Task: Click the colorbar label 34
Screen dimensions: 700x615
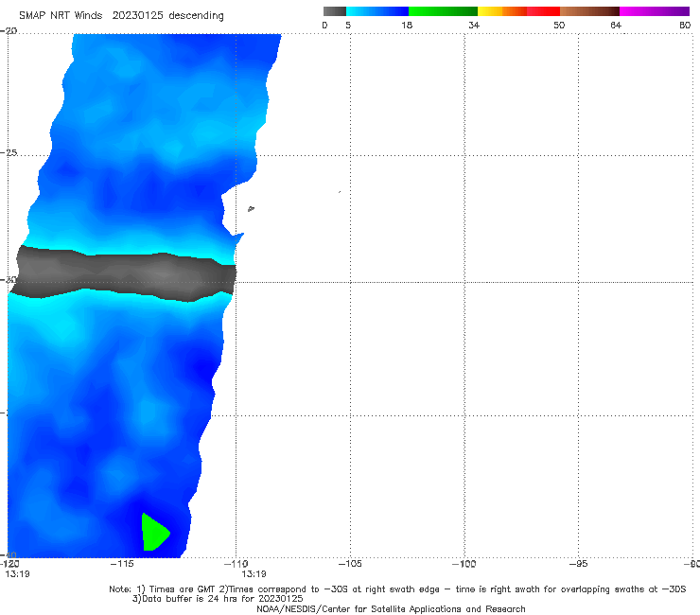Action: [474, 25]
